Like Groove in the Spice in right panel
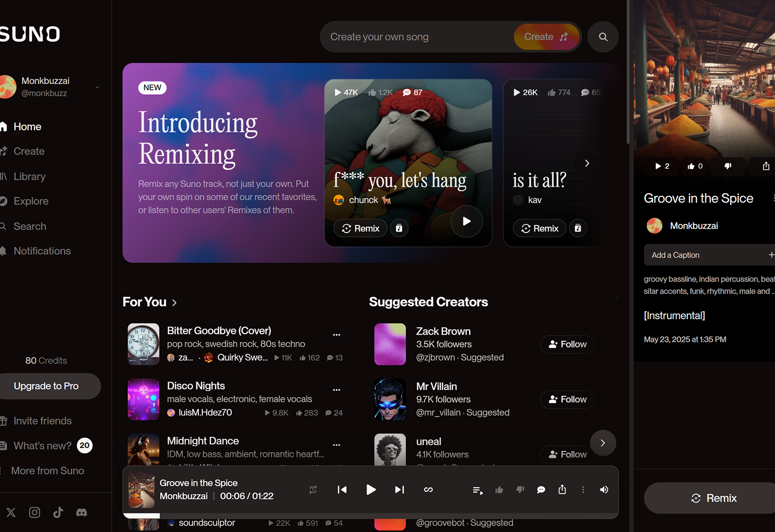Screen dimensions: 775x532 (x=695, y=166)
